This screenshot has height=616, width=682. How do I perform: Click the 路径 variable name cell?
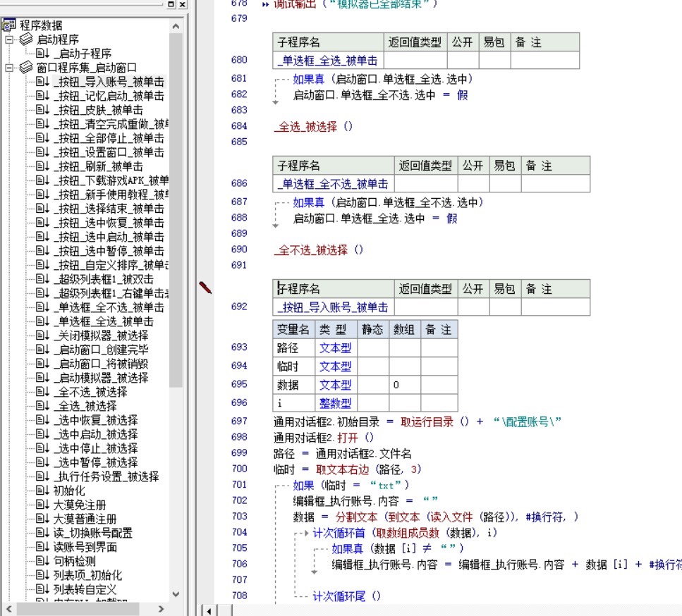pyautogui.click(x=293, y=347)
